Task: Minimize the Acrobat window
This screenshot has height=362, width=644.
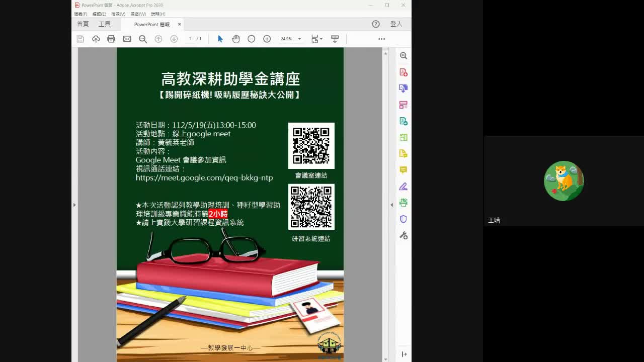Action: [371, 5]
